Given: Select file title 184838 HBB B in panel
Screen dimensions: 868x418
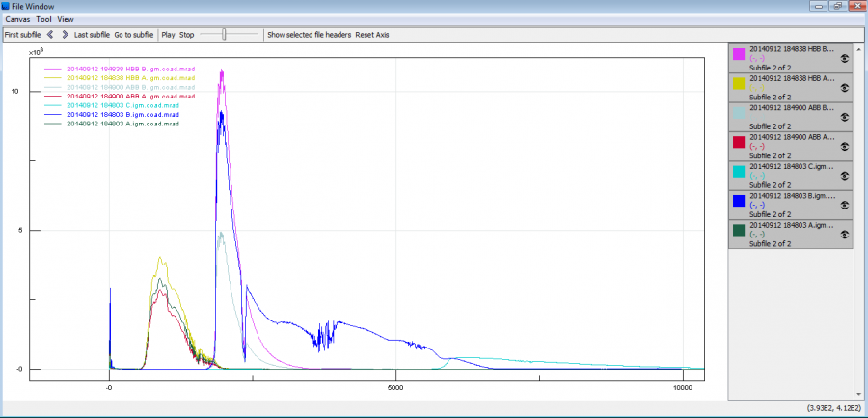Looking at the screenshot, I should [792, 49].
